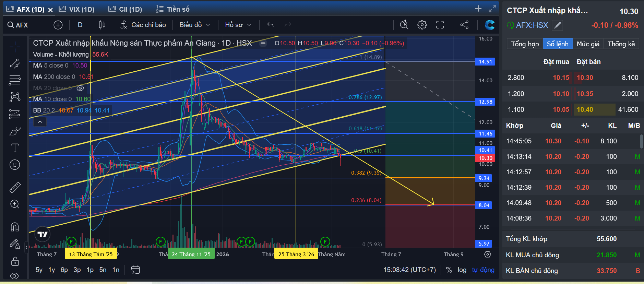Switch to the VIX (1D) chart tab
The image size is (644, 284).
pyautogui.click(x=77, y=9)
